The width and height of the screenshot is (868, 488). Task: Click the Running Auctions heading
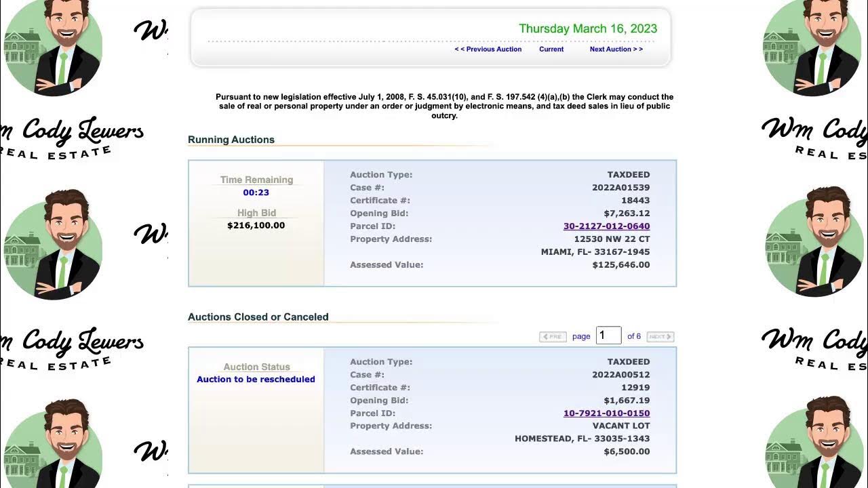231,140
